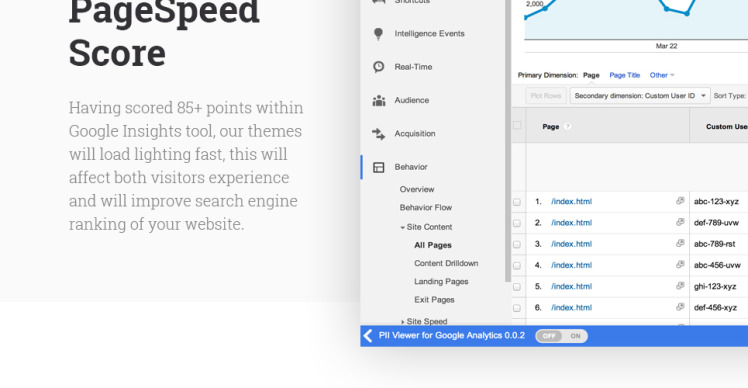Screen dimensions: 748x388
Task: Click the Audience people icon
Action: pyautogui.click(x=379, y=101)
